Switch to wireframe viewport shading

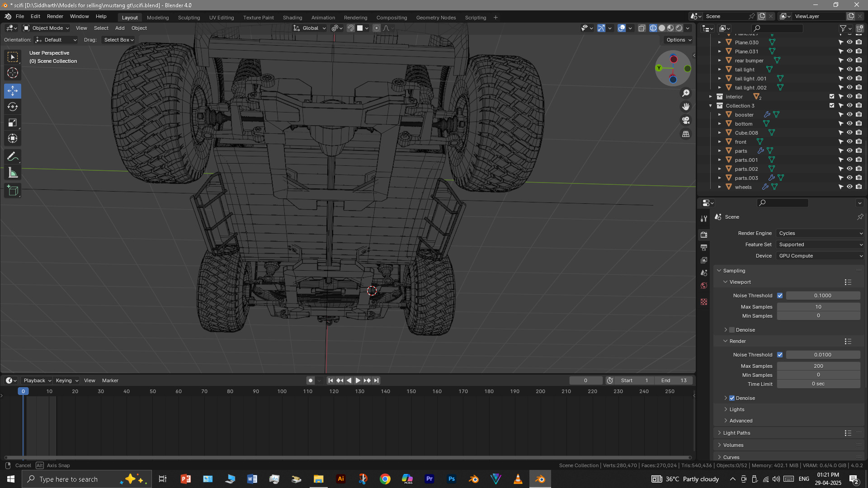click(x=653, y=28)
